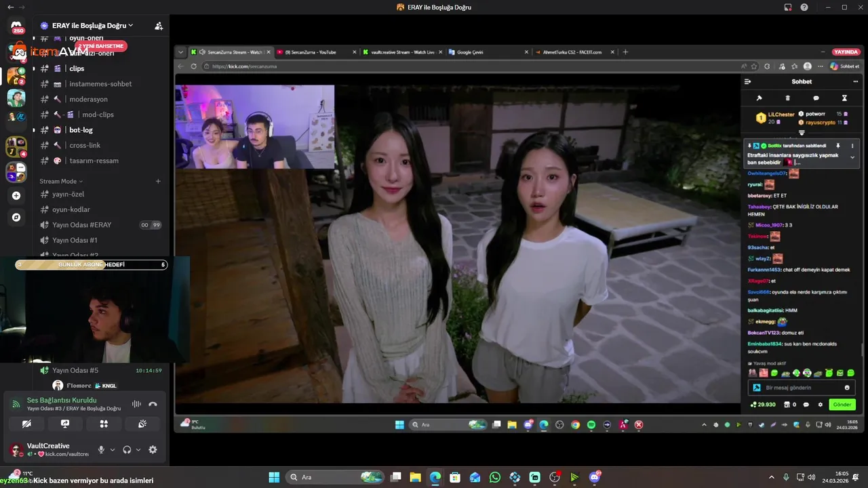Click the 2 YENİ BAHSETME mentions pill
This screenshot has height=488, width=868.
click(x=101, y=46)
